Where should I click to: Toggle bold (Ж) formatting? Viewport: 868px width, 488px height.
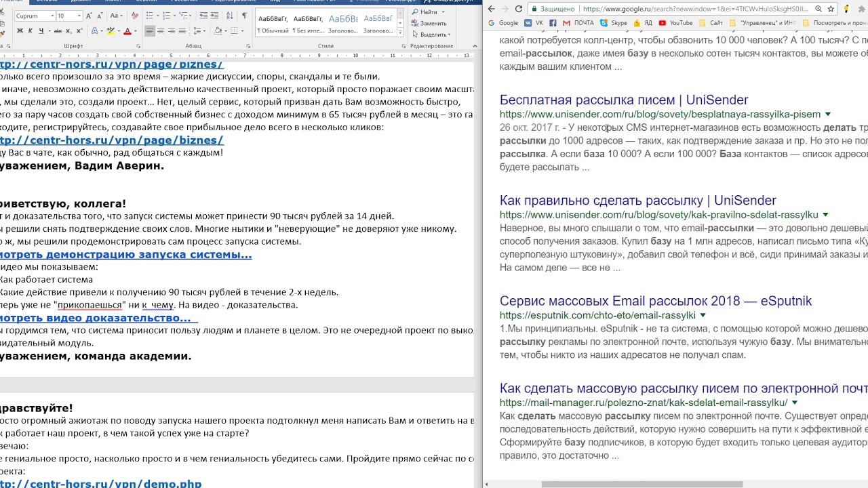20,30
